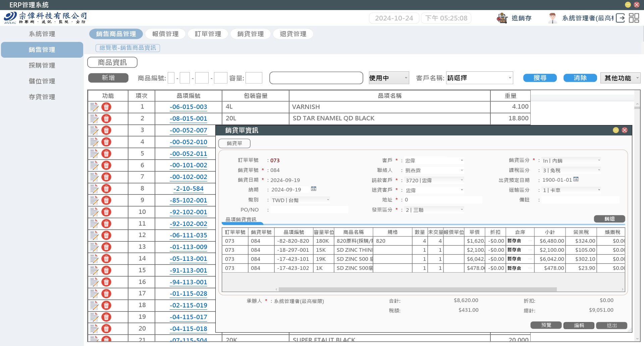Open the 進銷存 module icon in the header

point(502,18)
